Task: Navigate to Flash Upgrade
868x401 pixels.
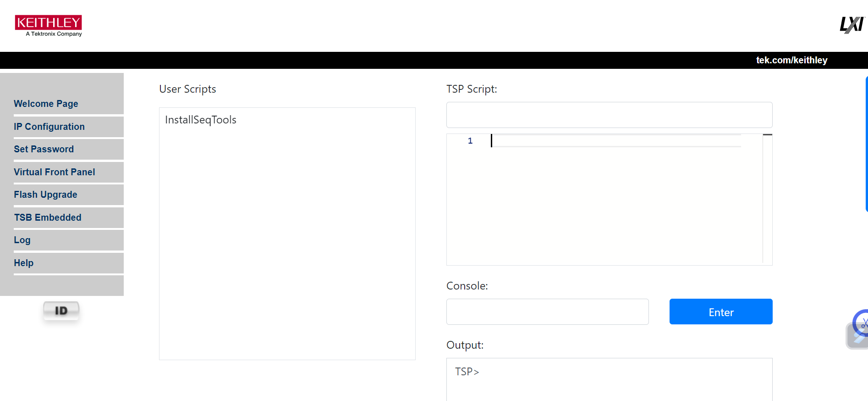Action: [x=45, y=195]
